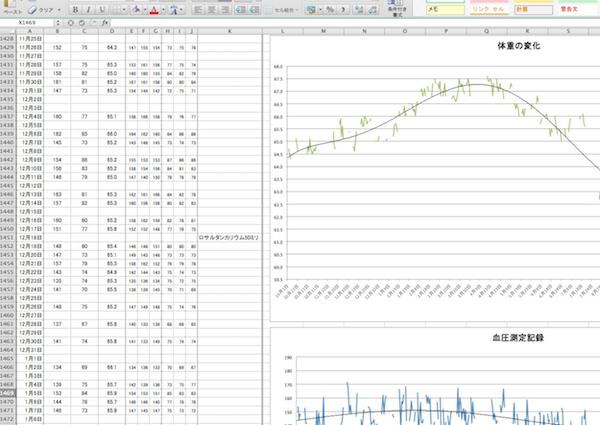Apply the リンク セル (Linked Cell) style
Screen dimensions: 600x425
coord(489,9)
